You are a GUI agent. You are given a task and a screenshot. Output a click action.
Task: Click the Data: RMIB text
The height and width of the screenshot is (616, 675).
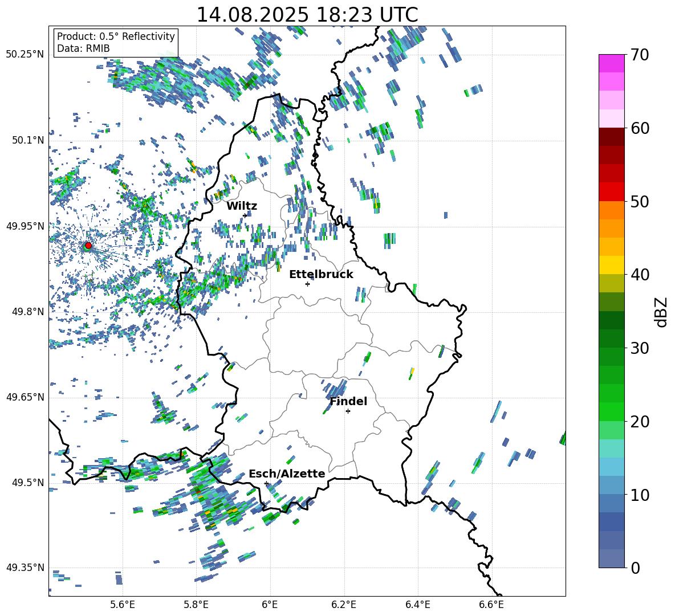pyautogui.click(x=83, y=48)
